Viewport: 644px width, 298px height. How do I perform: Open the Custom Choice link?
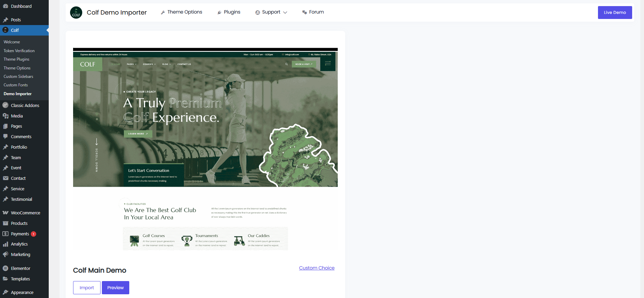(317, 268)
